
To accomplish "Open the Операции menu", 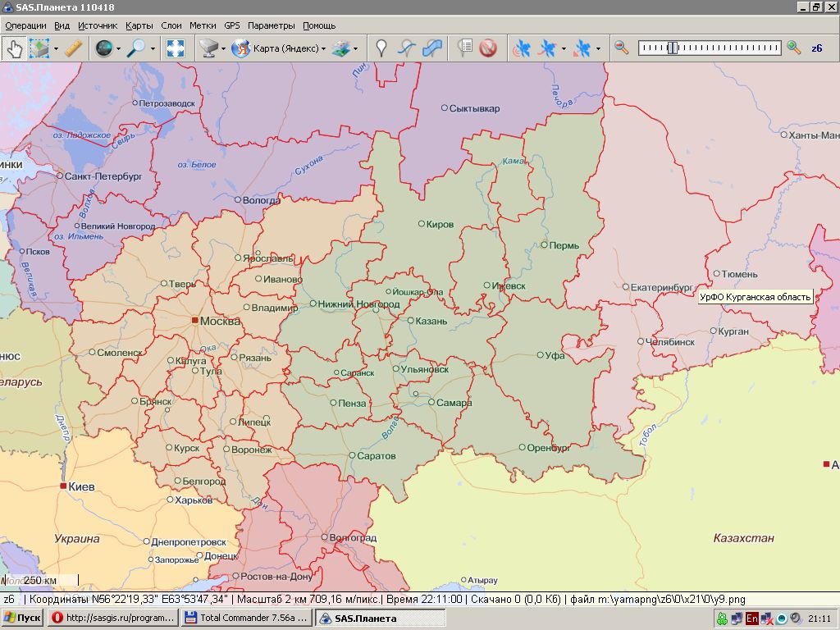I will pos(25,25).
